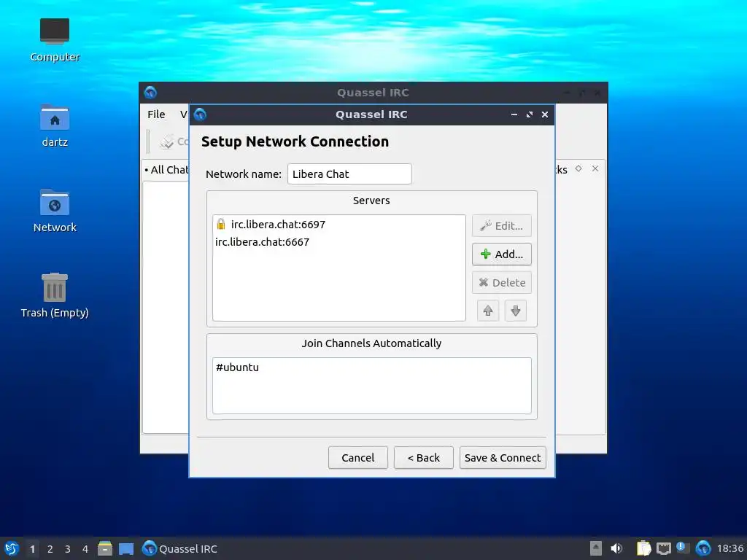Minimize the Setup Network Connection dialog
Viewport: 747px width, 560px height.
point(514,114)
